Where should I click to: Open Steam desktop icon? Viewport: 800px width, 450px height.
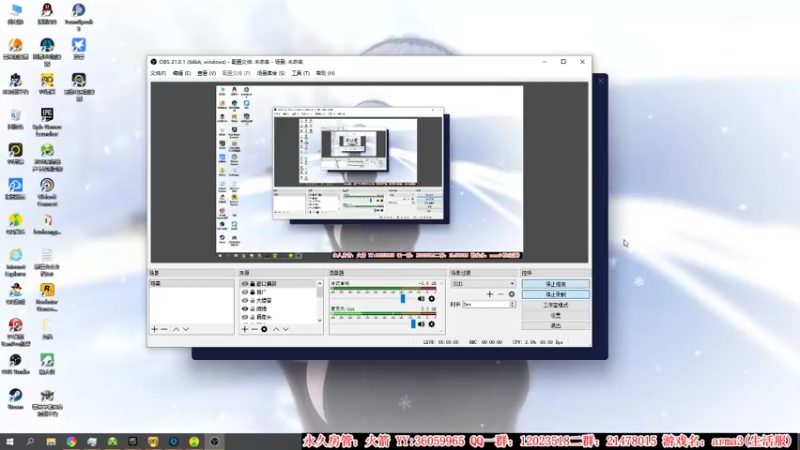15,399
